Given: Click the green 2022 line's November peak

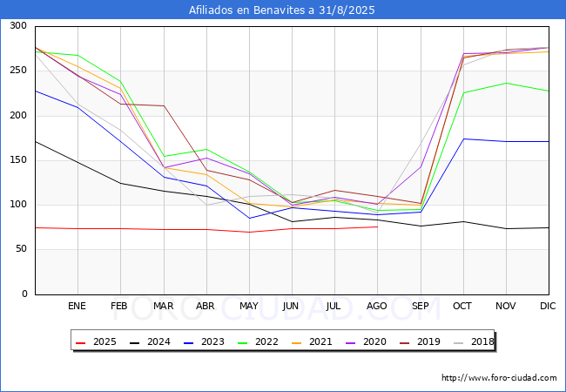Looking at the screenshot, I should click(x=507, y=83).
